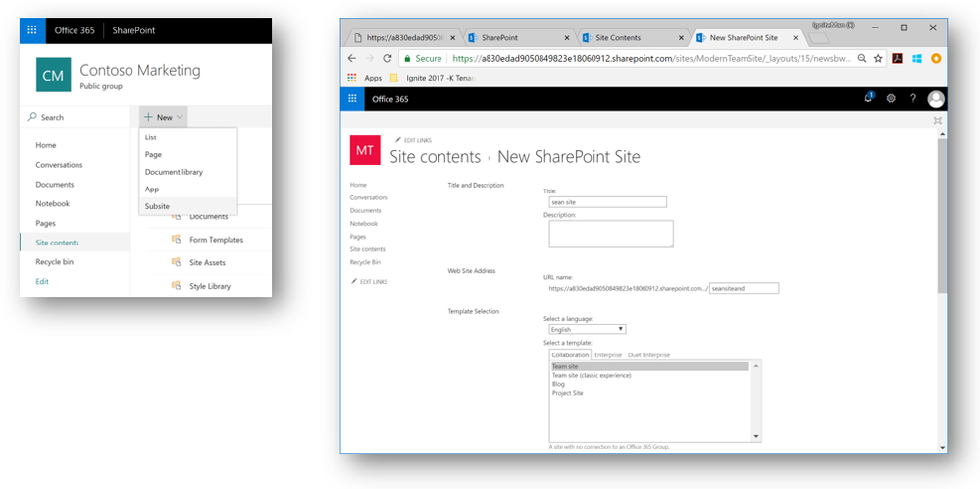Switch to the New SharePoint Site browser tab
Screen dimensions: 980x489
[748, 37]
